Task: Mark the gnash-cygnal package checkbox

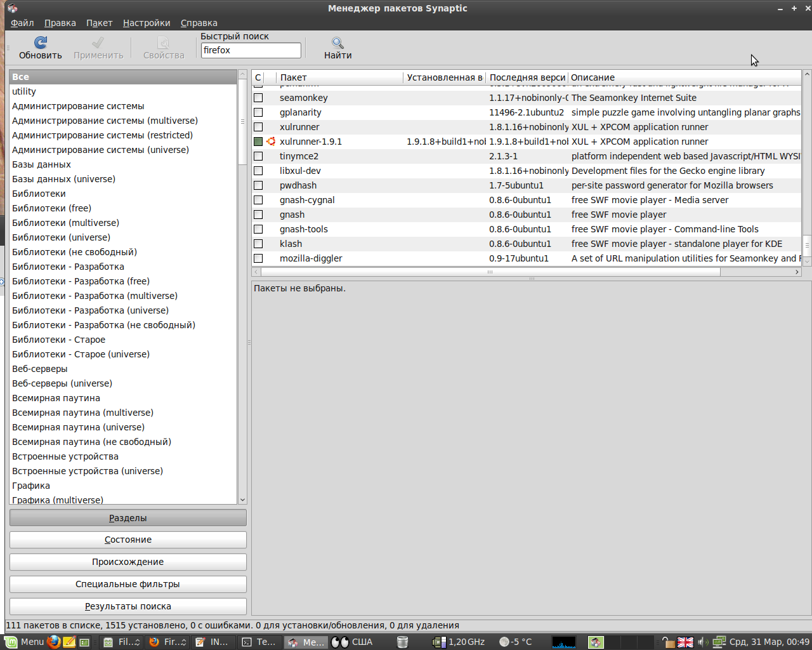Action: (258, 200)
